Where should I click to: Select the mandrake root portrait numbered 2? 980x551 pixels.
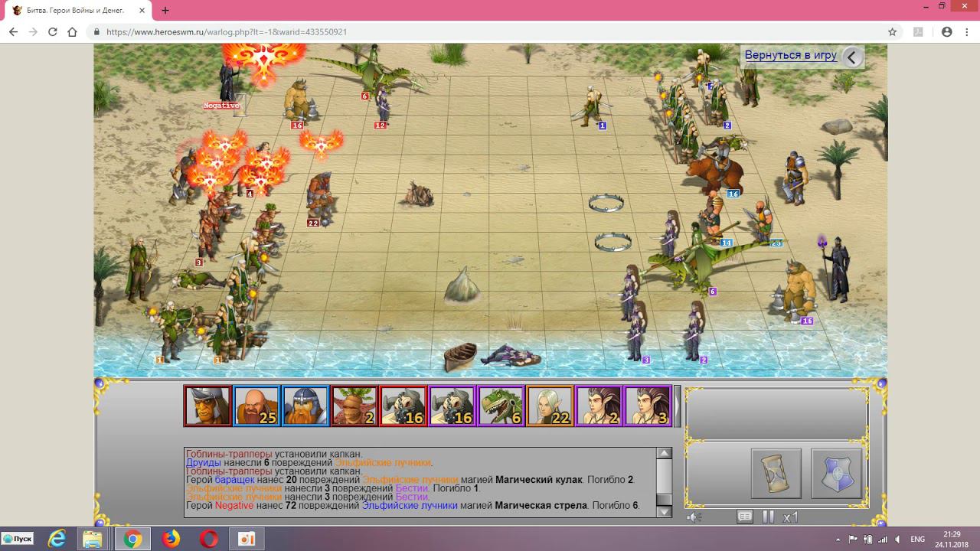[354, 406]
